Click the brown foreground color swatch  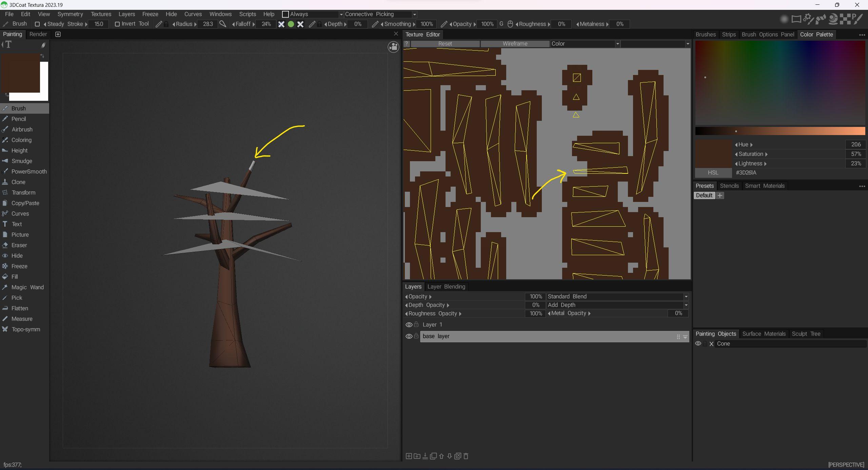click(x=20, y=73)
